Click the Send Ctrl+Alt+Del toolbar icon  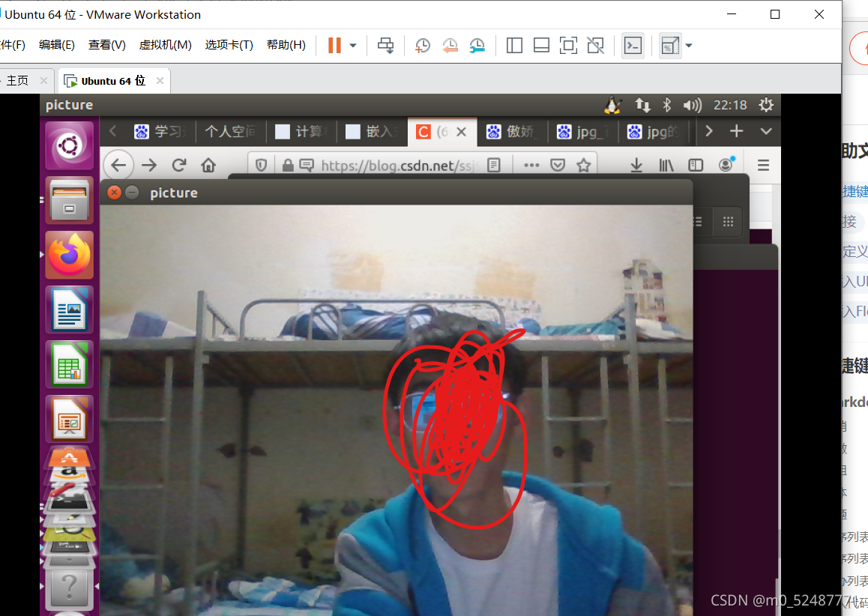click(386, 46)
